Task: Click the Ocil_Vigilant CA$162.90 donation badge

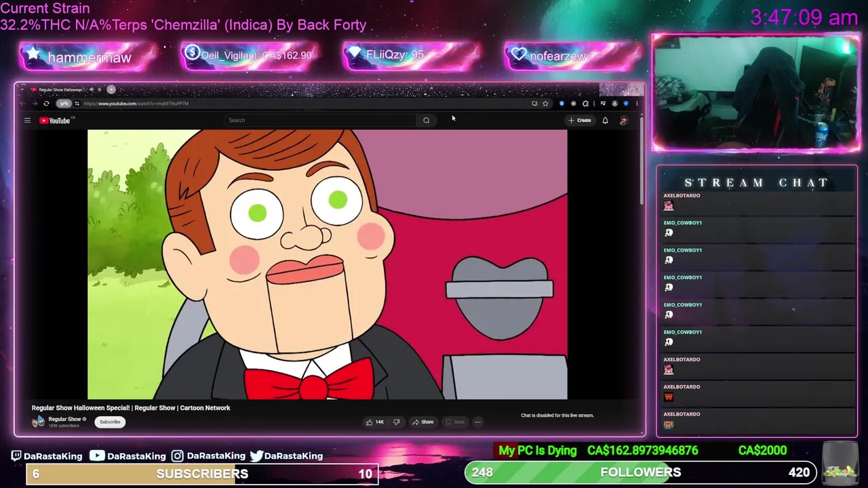Action: (249, 56)
